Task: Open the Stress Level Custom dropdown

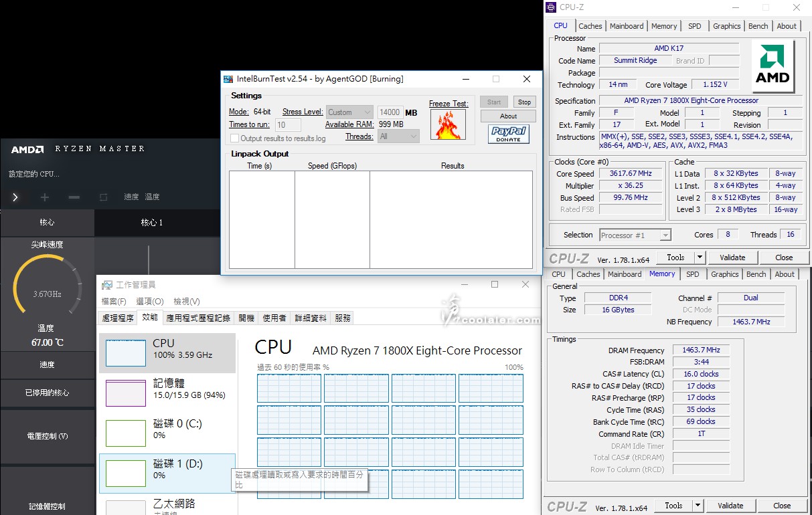Action: click(349, 112)
